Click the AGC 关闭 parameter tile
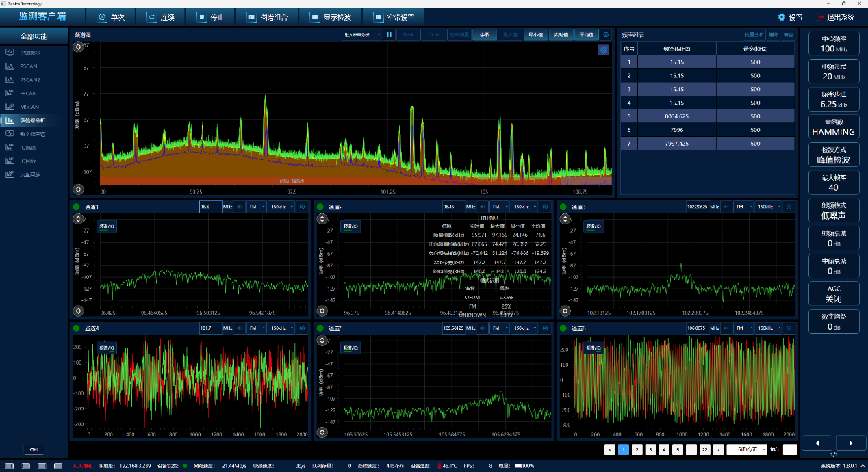This screenshot has width=868, height=472. pos(833,294)
